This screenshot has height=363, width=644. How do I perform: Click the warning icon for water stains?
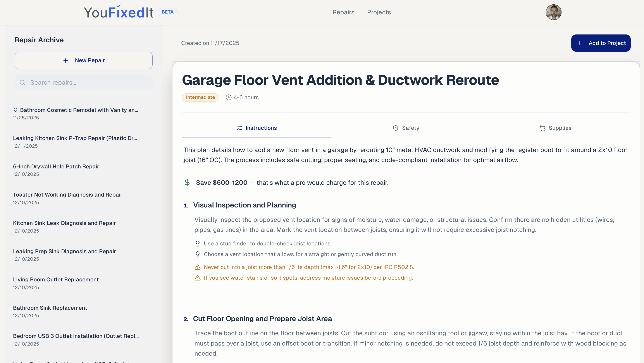(x=198, y=278)
